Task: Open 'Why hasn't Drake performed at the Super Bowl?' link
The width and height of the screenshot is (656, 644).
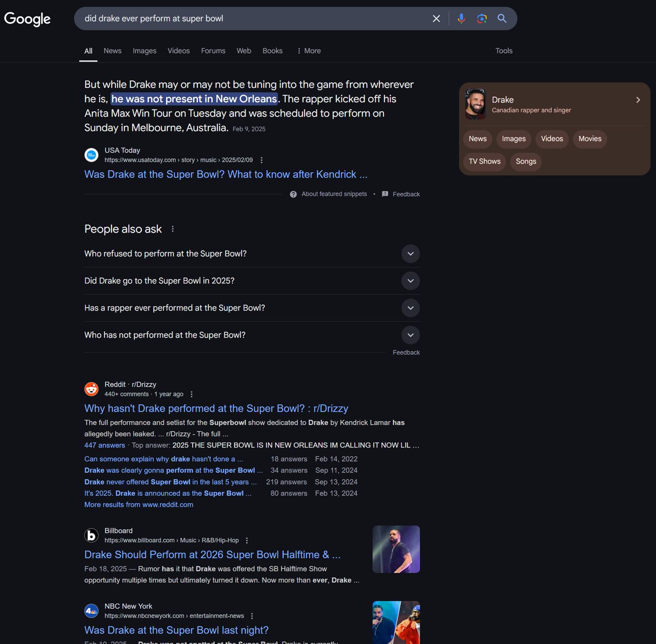Action: click(x=216, y=409)
